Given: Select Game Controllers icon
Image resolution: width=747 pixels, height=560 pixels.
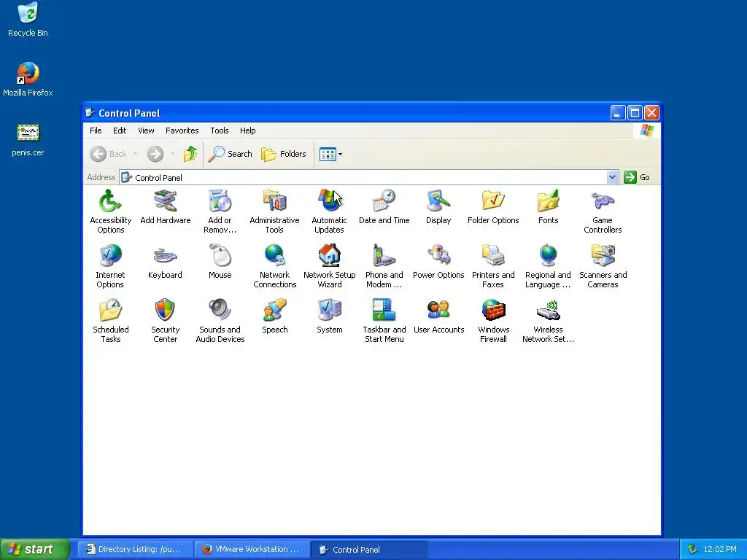Looking at the screenshot, I should 603,211.
